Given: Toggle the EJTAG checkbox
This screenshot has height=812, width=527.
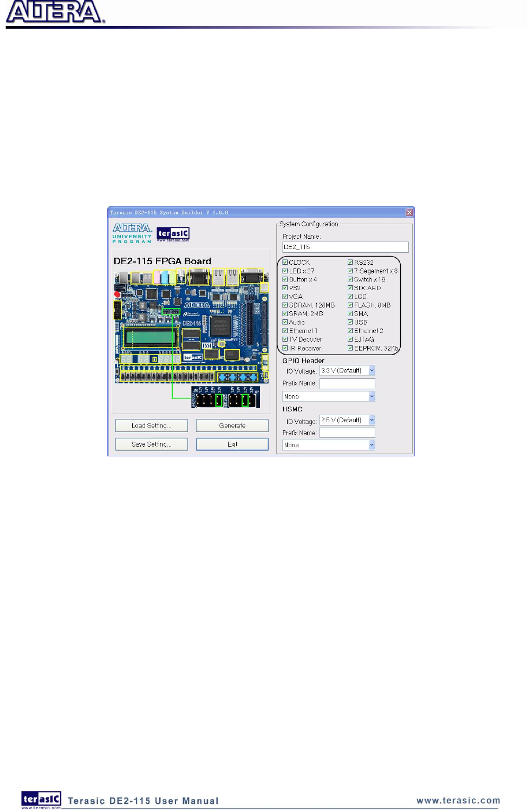Looking at the screenshot, I should click(350, 339).
